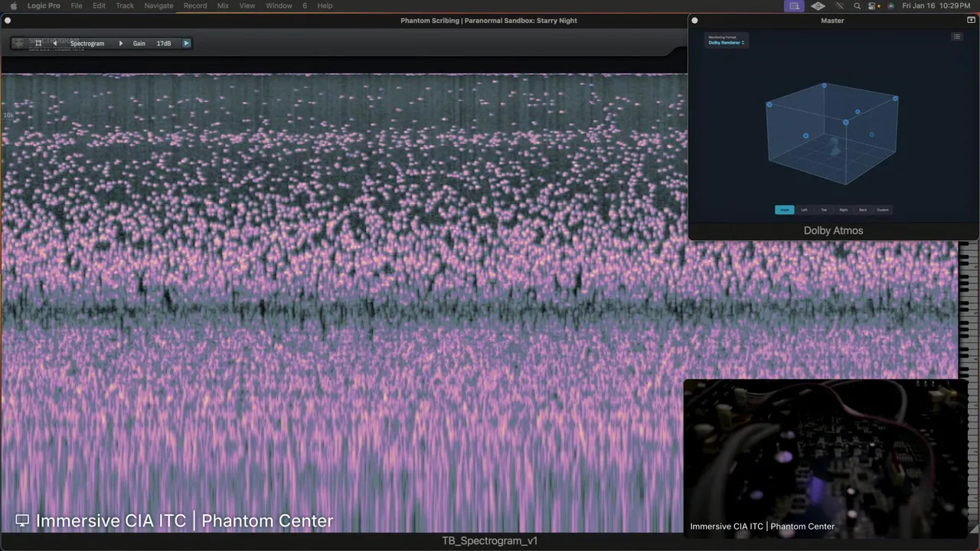This screenshot has width=980, height=551.
Task: Click the listener head model inside the 3D room
Action: tap(835, 145)
